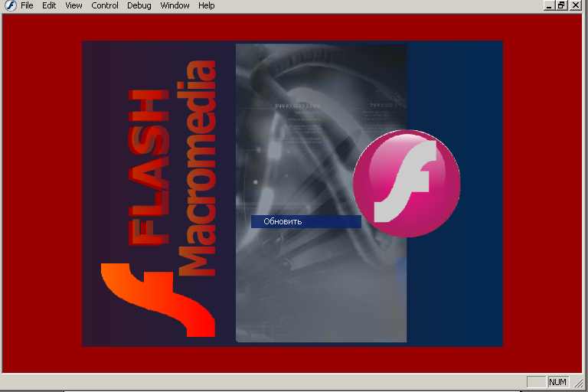
Task: Click the resize grip in status bar
Action: (580, 383)
